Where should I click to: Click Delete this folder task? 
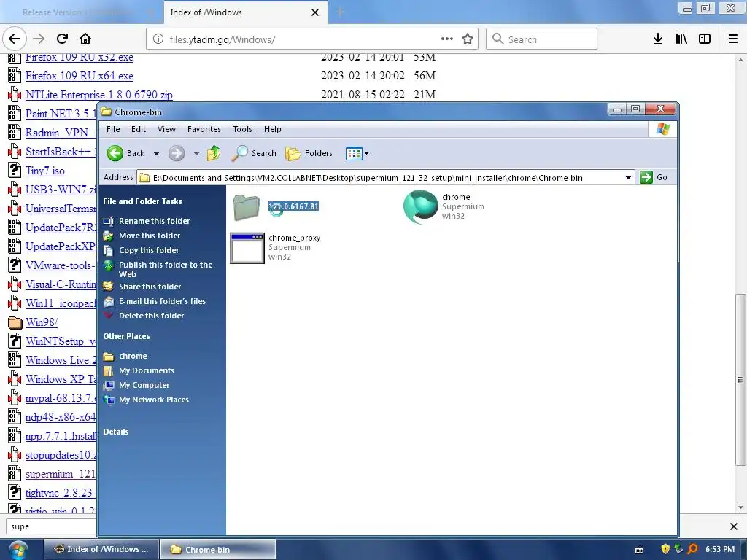(151, 315)
